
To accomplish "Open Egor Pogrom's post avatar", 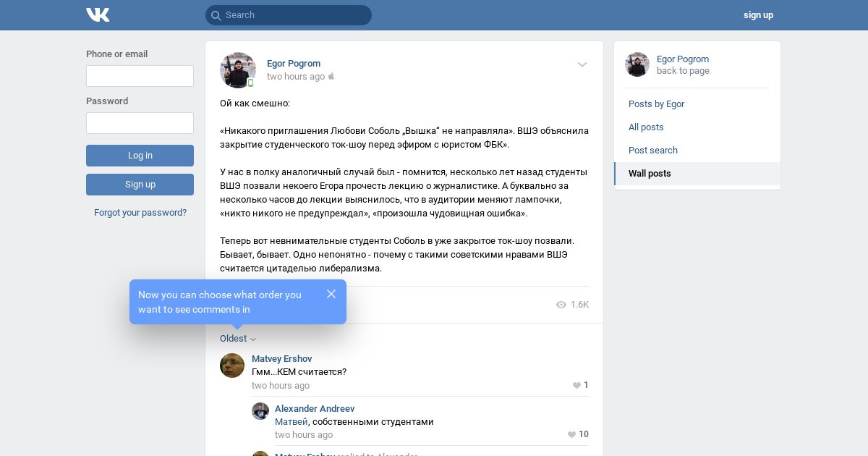I will [x=238, y=70].
